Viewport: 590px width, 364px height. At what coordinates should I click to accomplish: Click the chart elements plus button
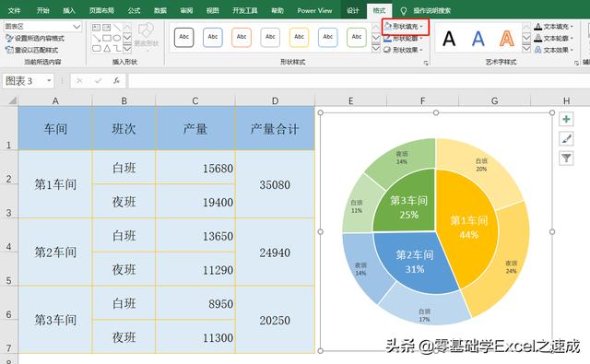(566, 119)
